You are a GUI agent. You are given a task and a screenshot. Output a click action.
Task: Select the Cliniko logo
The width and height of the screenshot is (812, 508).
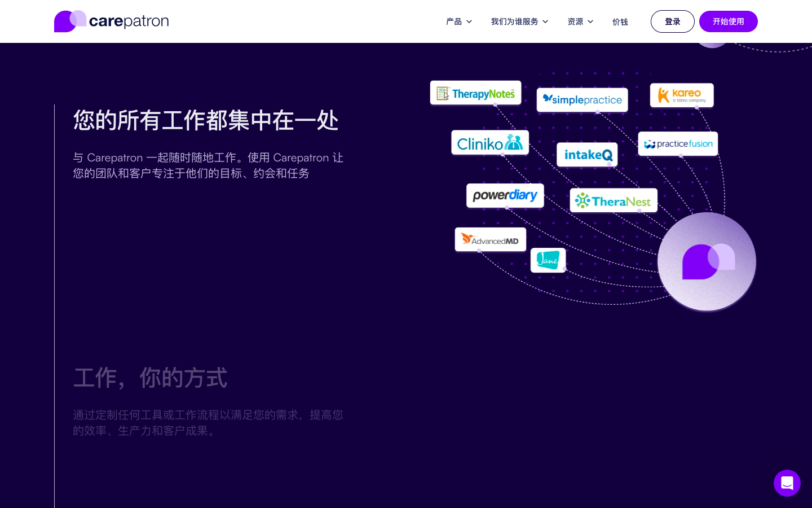(490, 142)
